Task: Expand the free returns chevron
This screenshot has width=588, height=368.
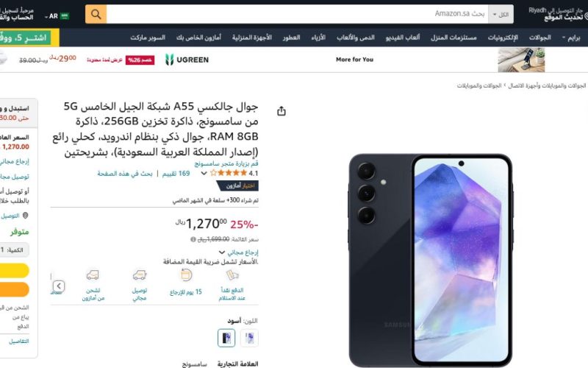Action: point(222,252)
